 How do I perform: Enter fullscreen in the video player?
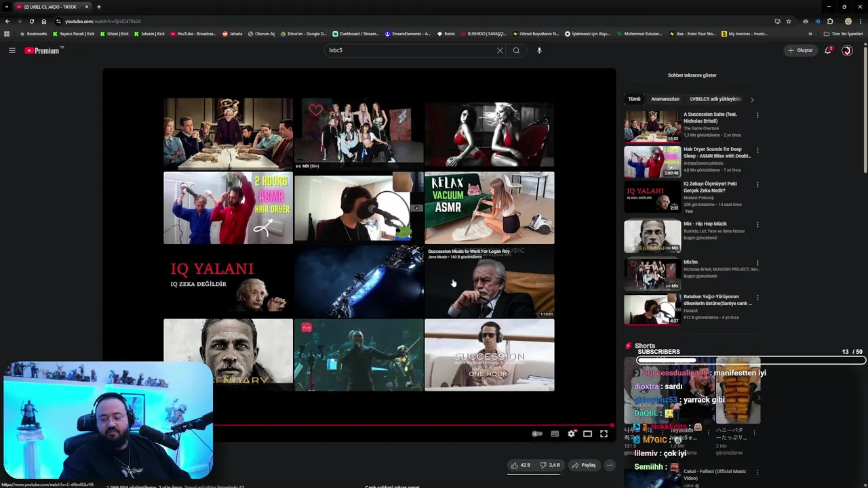[604, 434]
